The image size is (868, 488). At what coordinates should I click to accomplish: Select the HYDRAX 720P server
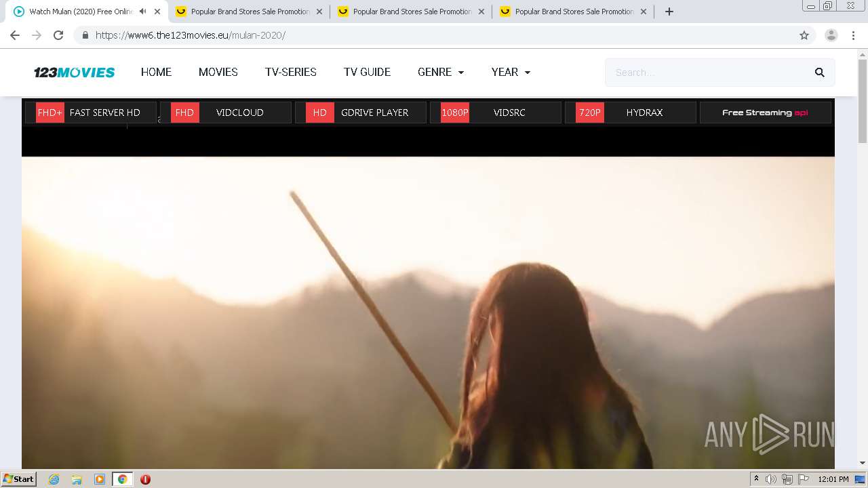coord(631,113)
